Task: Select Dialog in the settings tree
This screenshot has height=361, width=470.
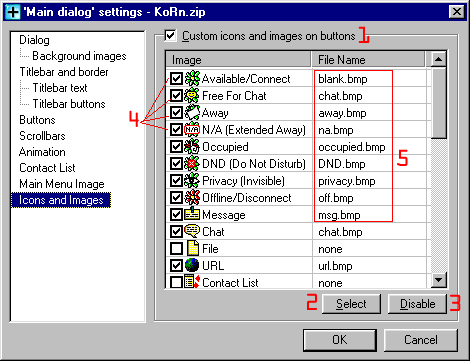Action: click(x=34, y=40)
